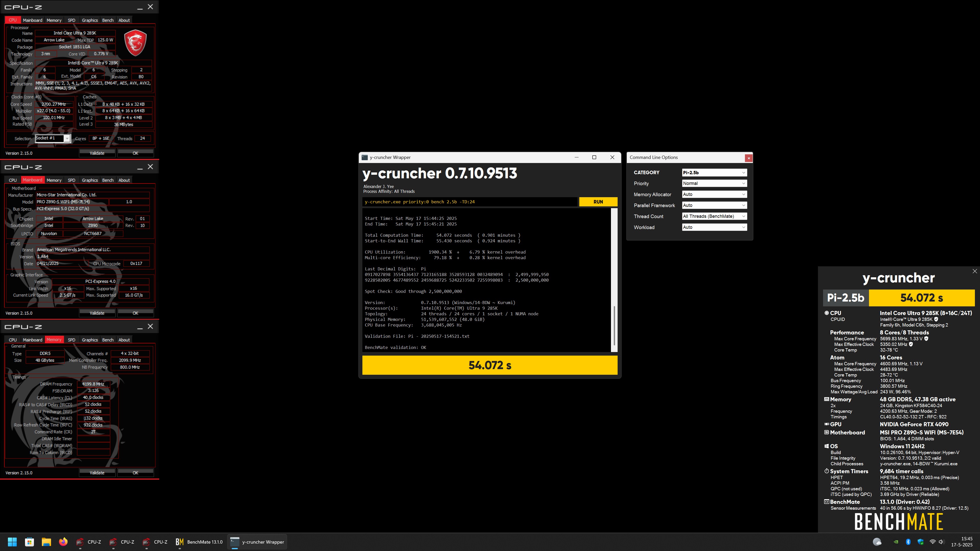Screen dimensions: 980x551
Task: Open Thread Count dropdown All Threads (BenchMate)
Action: click(714, 216)
